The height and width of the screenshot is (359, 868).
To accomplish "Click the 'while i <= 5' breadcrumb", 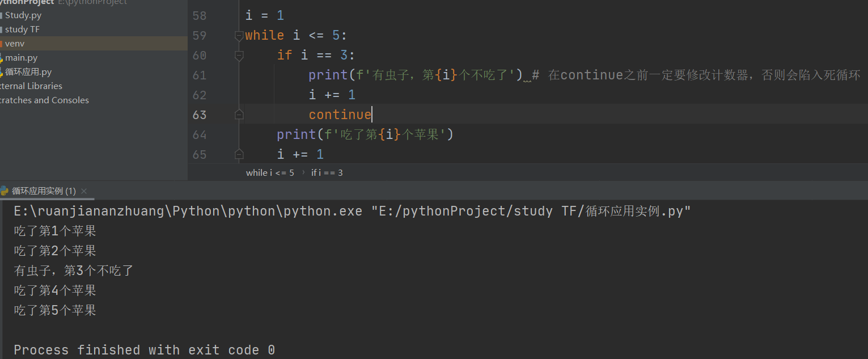I will [x=270, y=172].
